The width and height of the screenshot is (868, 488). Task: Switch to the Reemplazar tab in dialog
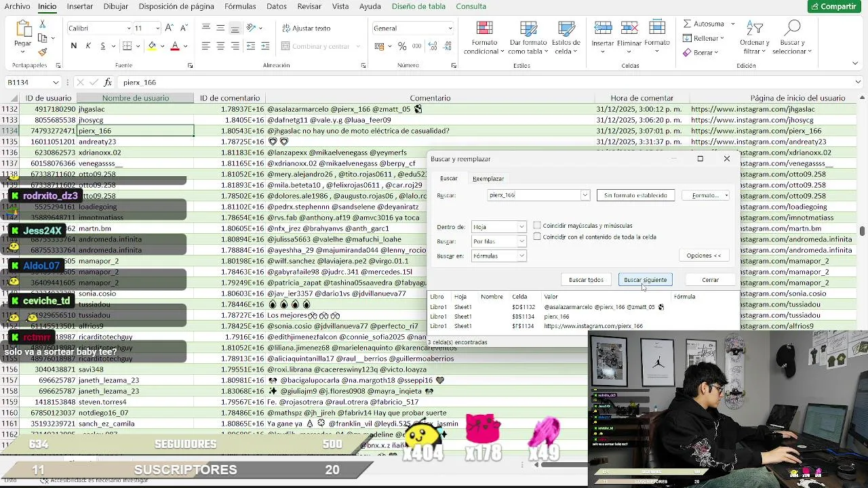pyautogui.click(x=488, y=178)
